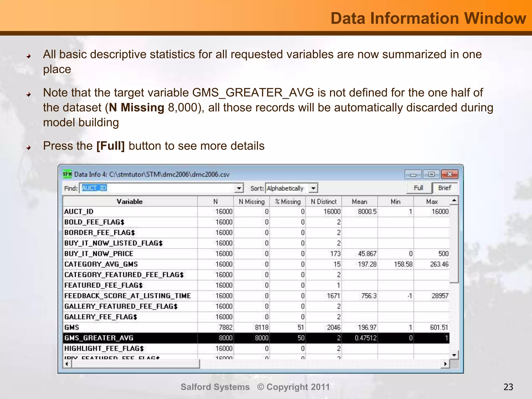
Task: Click the mean value 196.97
Action: [x=367, y=328]
